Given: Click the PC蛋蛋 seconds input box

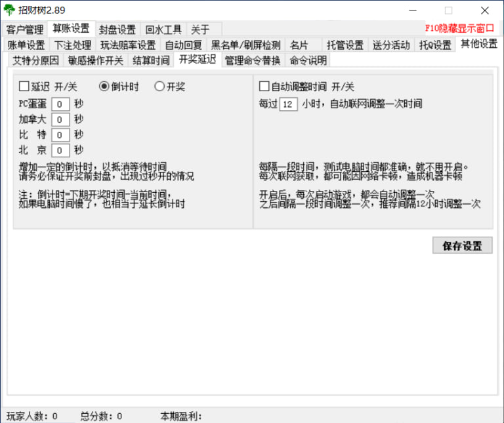Looking at the screenshot, I should (60, 104).
